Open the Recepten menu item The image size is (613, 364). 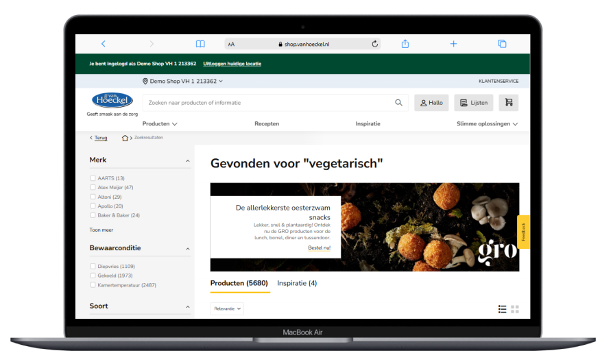tap(267, 124)
